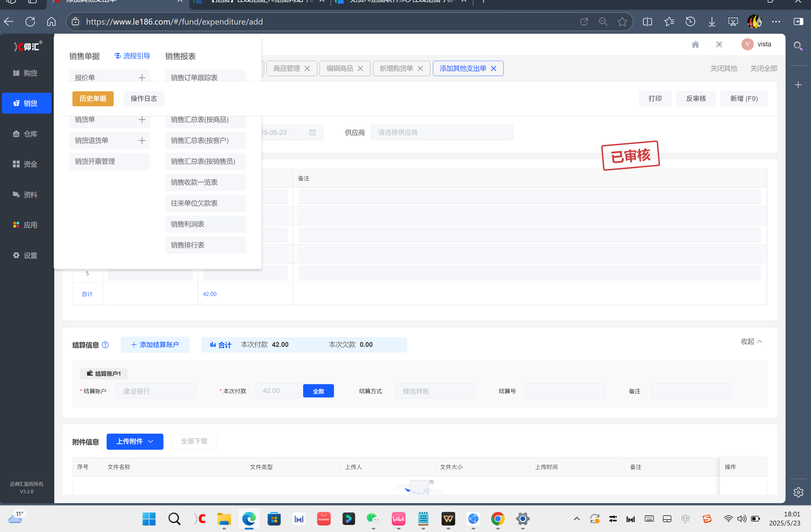Viewport: 811px width, 532px height.
Task: Add new 销货单 with plus icon
Action: (x=142, y=120)
